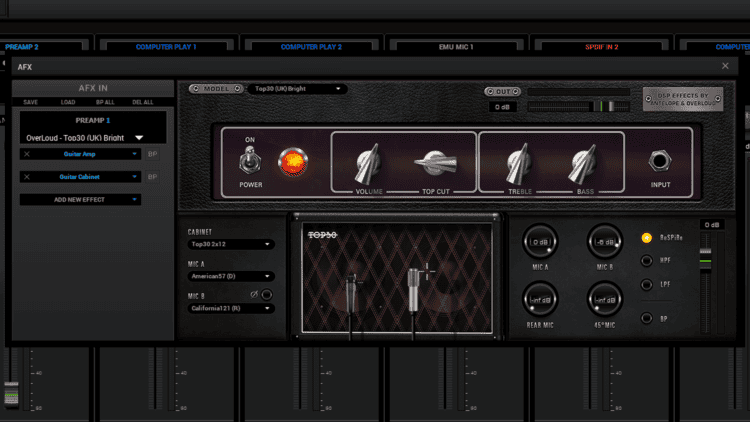Enable the HPF filter button
This screenshot has width=750, height=422.
pyautogui.click(x=646, y=261)
